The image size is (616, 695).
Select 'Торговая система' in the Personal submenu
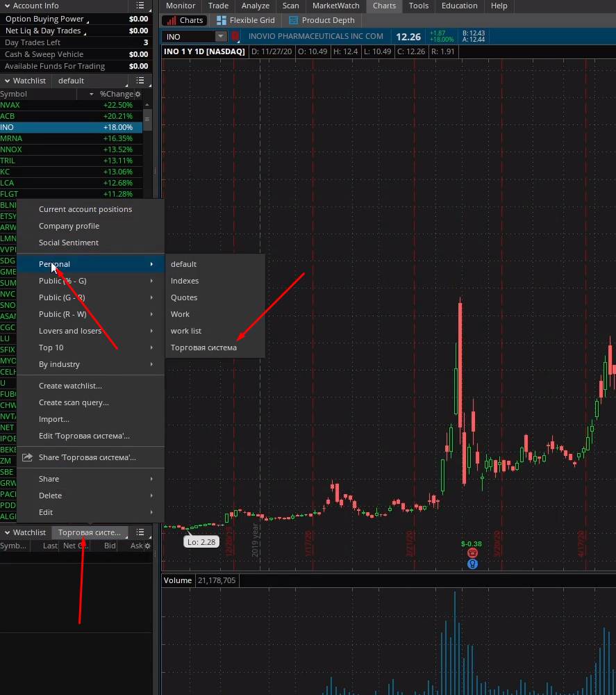203,347
